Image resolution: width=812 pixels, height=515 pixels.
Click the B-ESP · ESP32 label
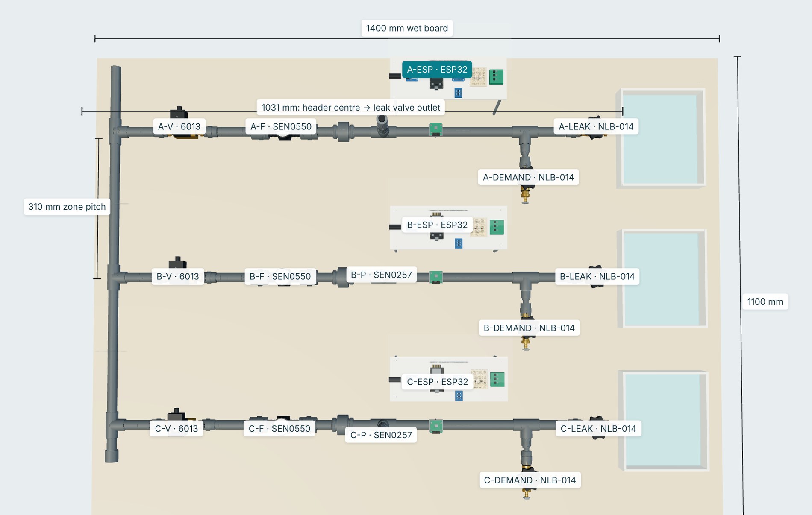(437, 225)
